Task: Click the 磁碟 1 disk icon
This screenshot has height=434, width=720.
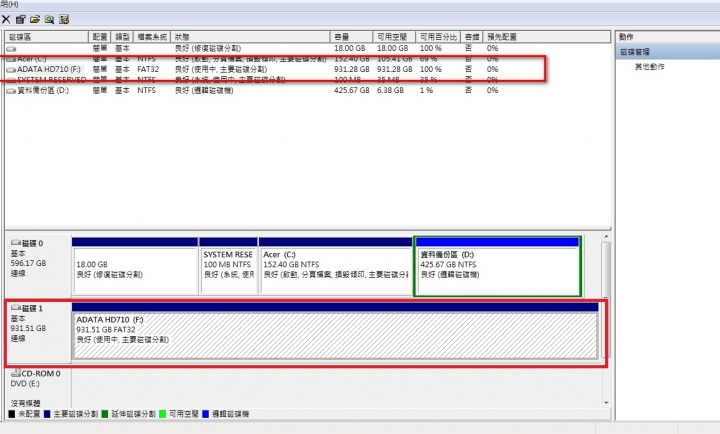Action: 16,308
